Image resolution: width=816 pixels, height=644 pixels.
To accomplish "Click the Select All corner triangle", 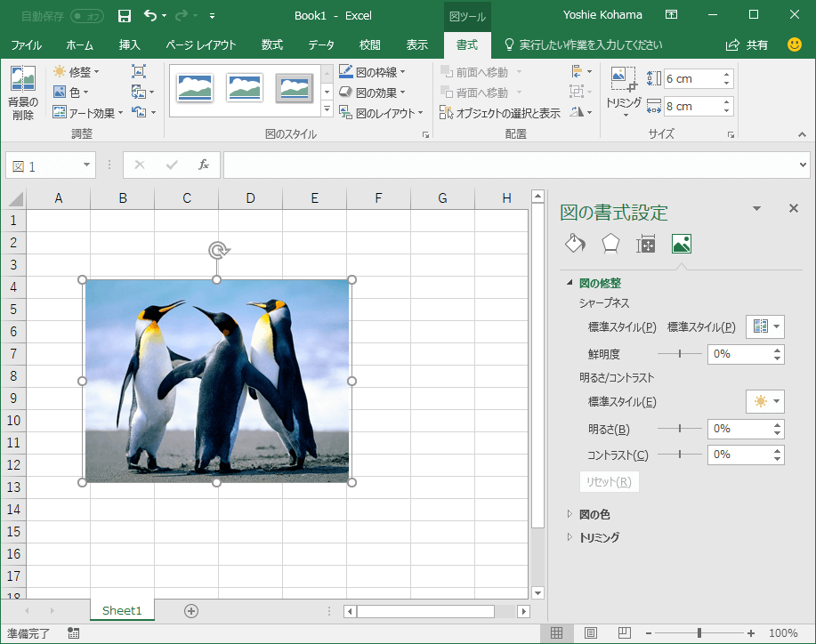I will [x=16, y=199].
